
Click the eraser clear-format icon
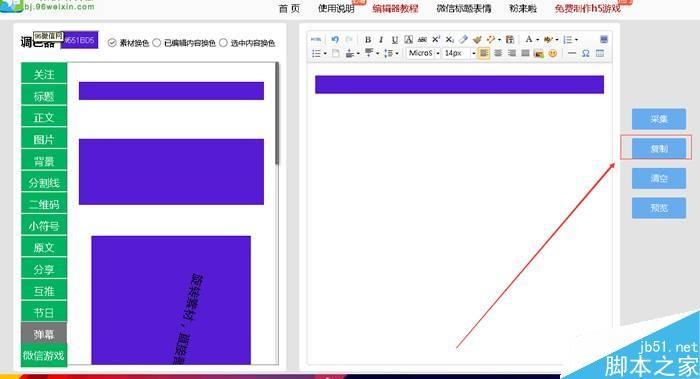point(463,39)
